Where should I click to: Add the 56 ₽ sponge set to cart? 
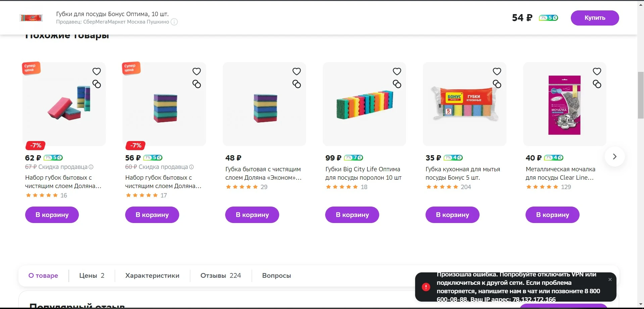coord(152,215)
